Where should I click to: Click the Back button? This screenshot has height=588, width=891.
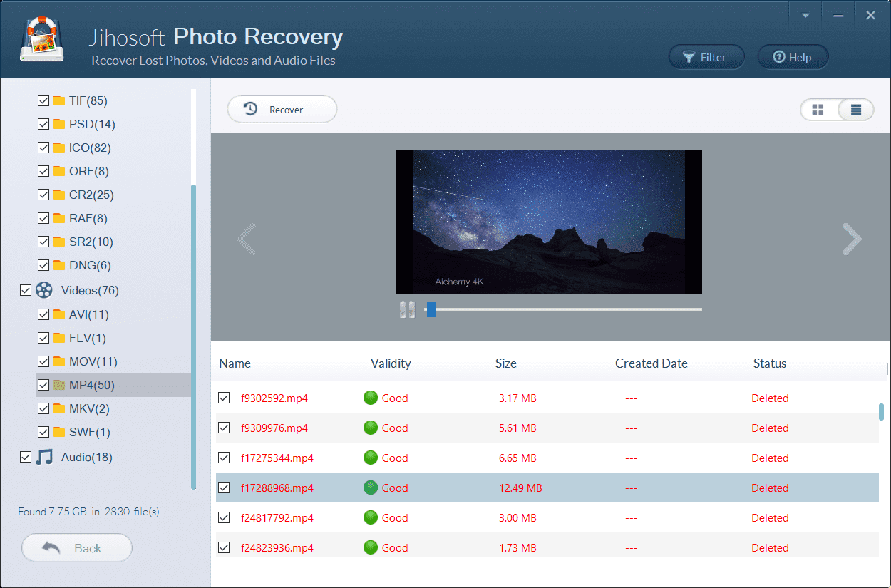77,548
